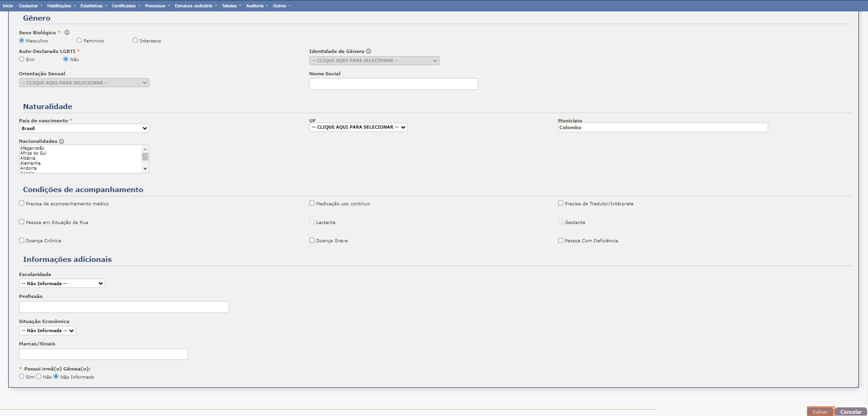The width and height of the screenshot is (868, 416).
Task: Click the Marcas/Sinais input field
Action: click(103, 354)
